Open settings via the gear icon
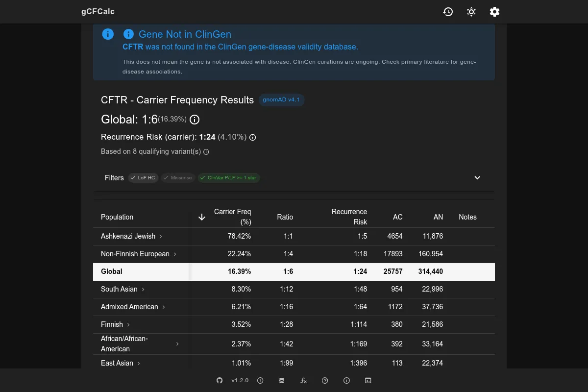588x392 pixels. click(x=494, y=12)
